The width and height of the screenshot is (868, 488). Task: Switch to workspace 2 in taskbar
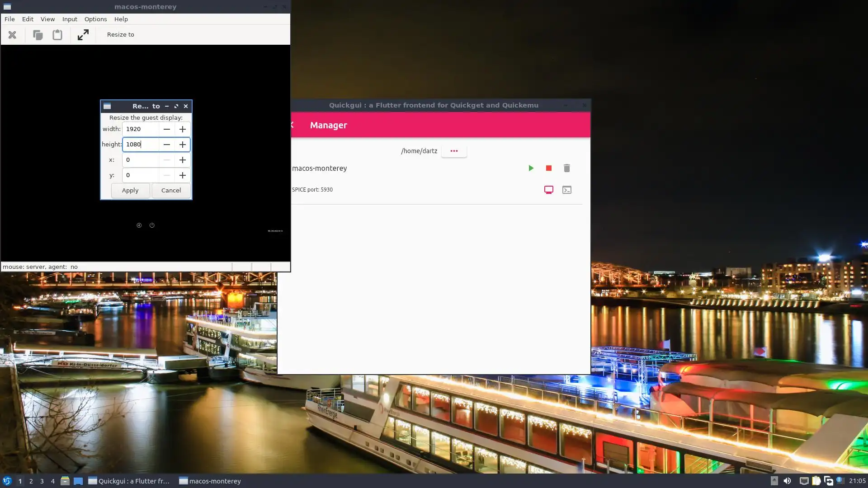click(31, 481)
